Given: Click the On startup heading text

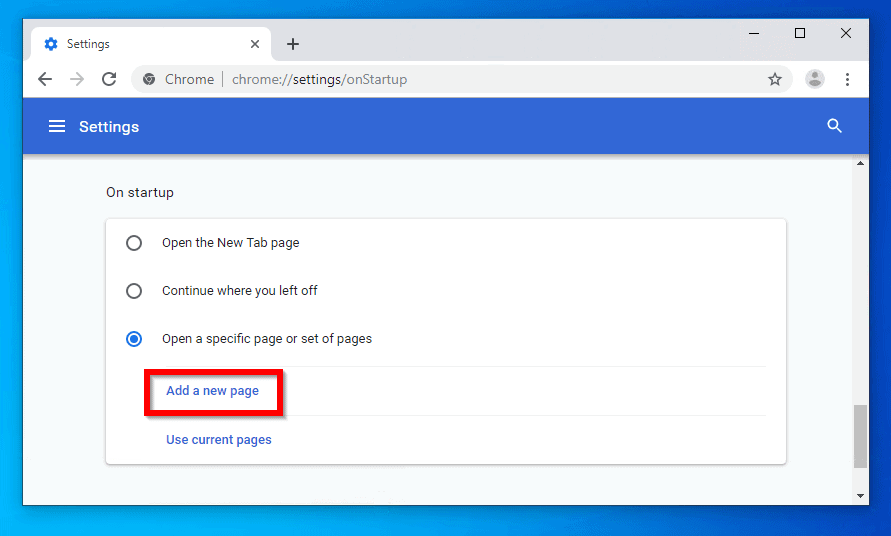Looking at the screenshot, I should (140, 193).
